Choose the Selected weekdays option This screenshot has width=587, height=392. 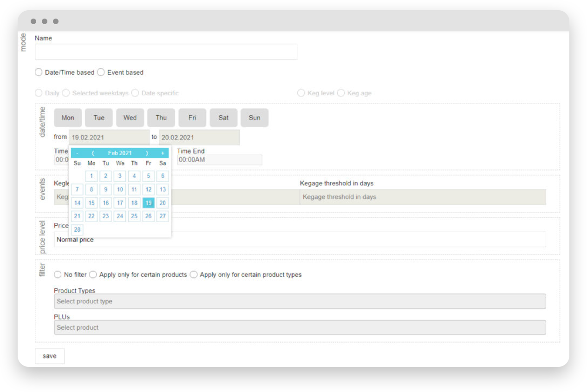pyautogui.click(x=66, y=93)
